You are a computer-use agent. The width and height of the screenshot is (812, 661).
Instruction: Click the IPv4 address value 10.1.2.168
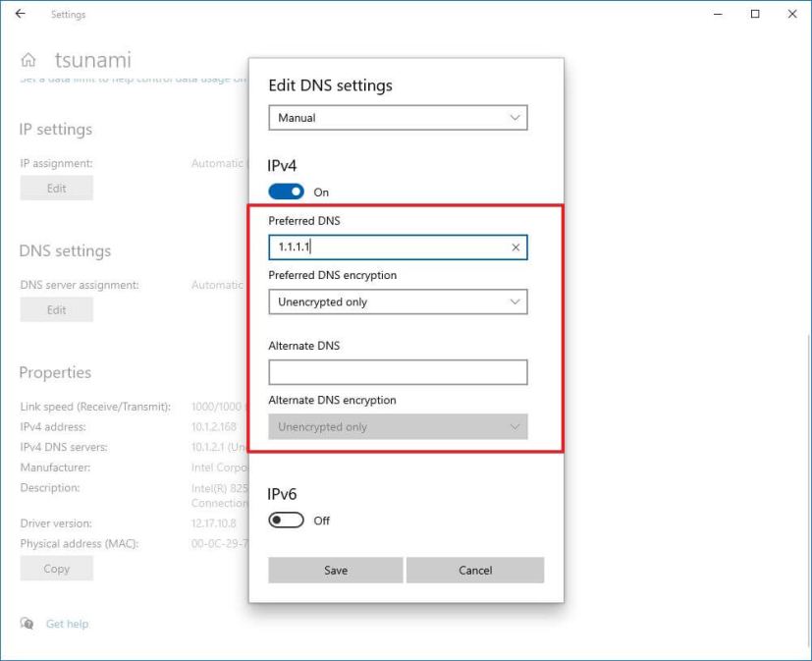coord(214,427)
